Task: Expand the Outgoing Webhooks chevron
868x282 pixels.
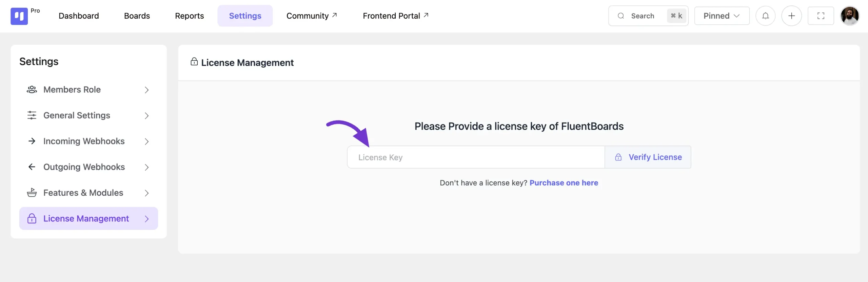Action: coord(146,167)
